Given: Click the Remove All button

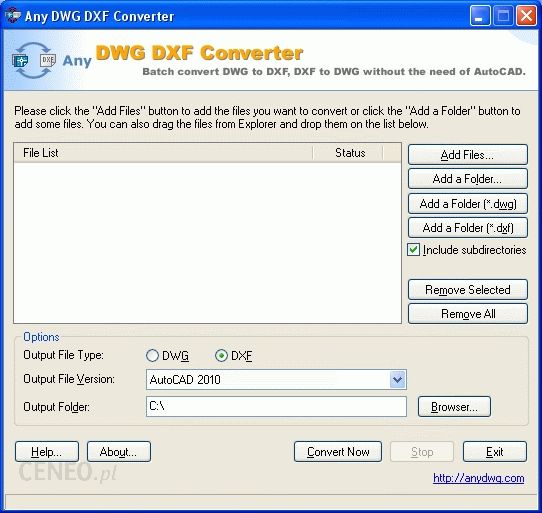Looking at the screenshot, I should click(468, 314).
